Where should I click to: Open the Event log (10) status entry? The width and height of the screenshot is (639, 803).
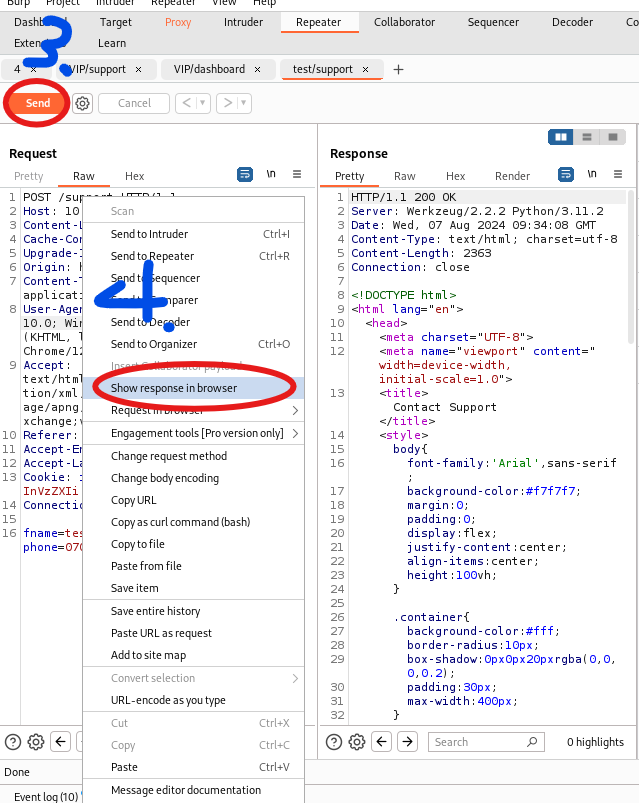46,797
